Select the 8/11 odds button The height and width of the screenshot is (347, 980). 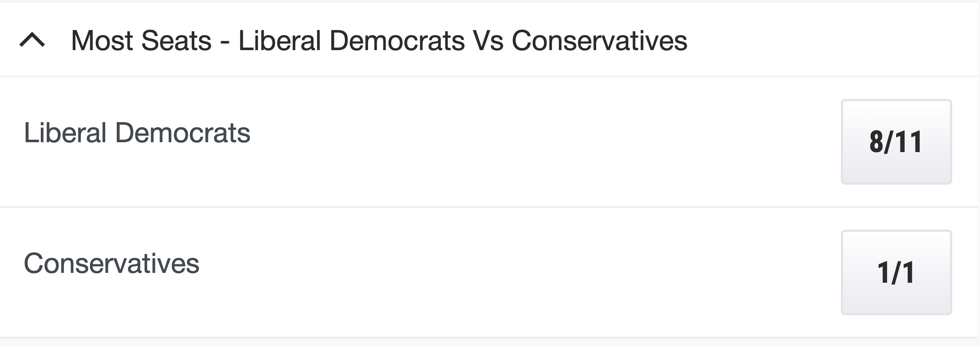896,142
